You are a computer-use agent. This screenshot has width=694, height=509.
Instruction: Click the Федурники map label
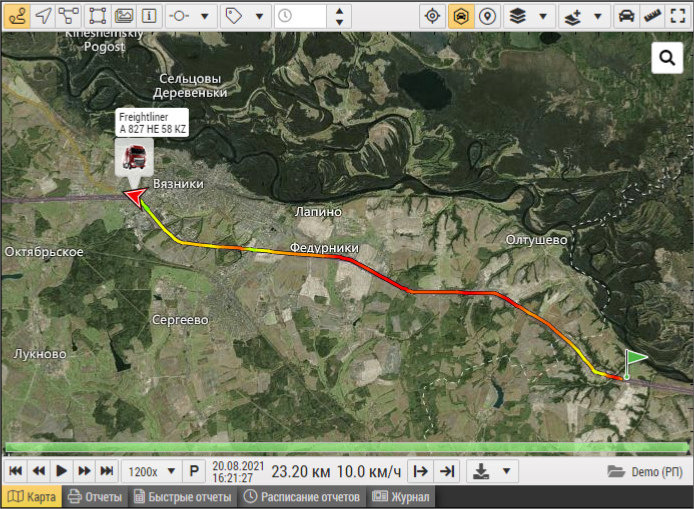coord(324,247)
